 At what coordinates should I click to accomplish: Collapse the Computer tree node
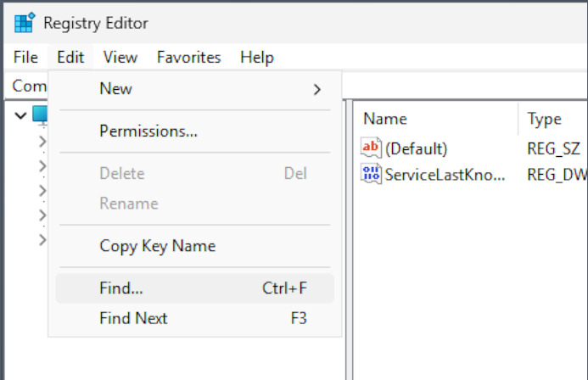click(x=20, y=115)
